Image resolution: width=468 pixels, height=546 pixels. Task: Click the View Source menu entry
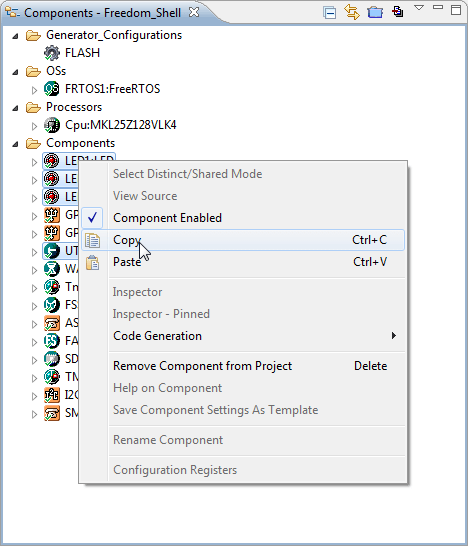tap(243, 196)
